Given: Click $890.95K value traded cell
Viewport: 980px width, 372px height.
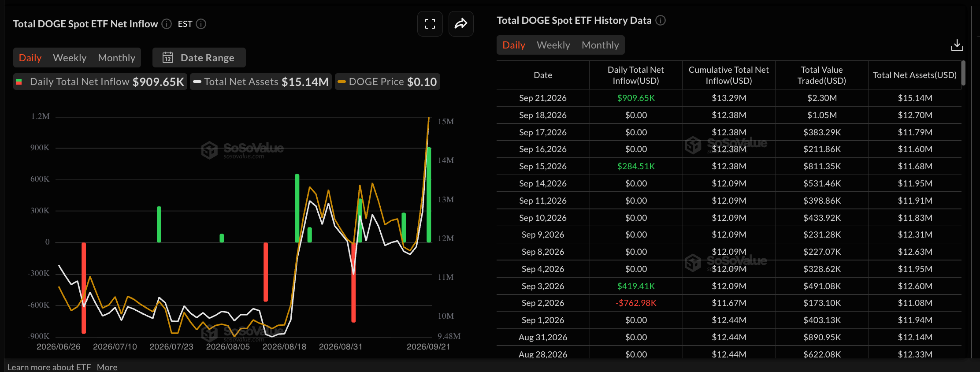Looking at the screenshot, I should [822, 337].
